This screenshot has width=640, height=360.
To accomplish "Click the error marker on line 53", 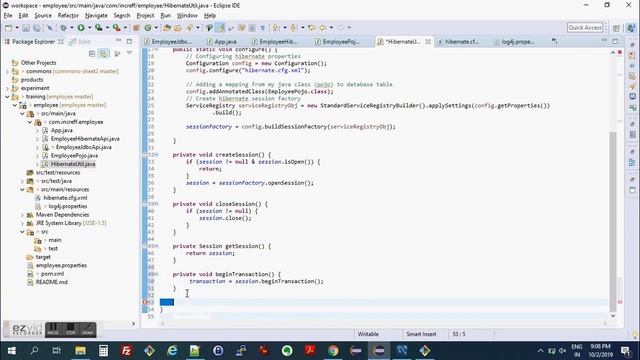I will (145, 302).
